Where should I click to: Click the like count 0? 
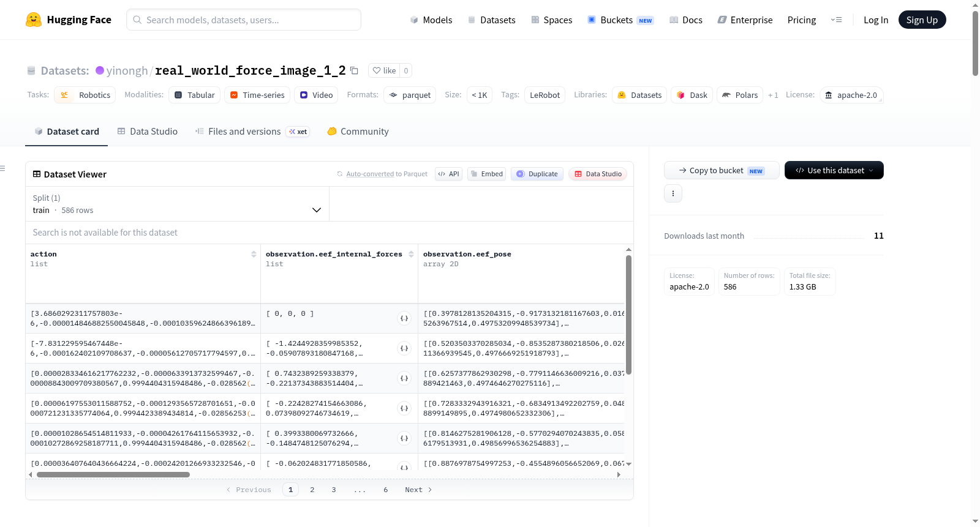coord(405,70)
